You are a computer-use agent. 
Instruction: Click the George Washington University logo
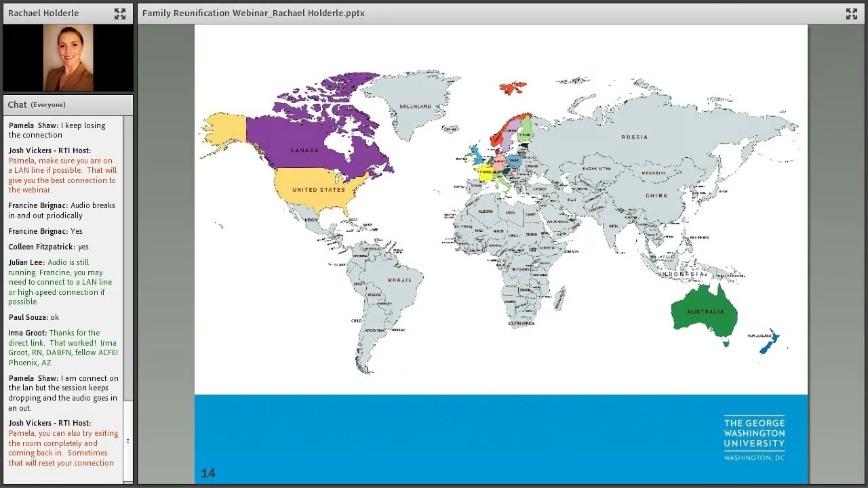coord(754,439)
